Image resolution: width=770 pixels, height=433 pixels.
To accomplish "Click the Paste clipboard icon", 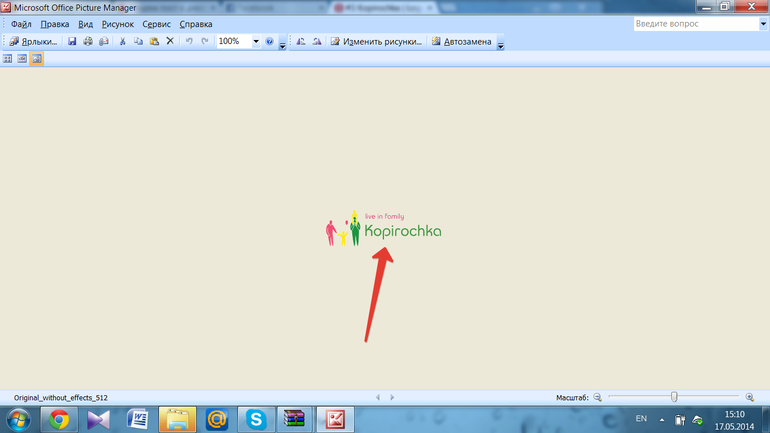I will [x=154, y=42].
